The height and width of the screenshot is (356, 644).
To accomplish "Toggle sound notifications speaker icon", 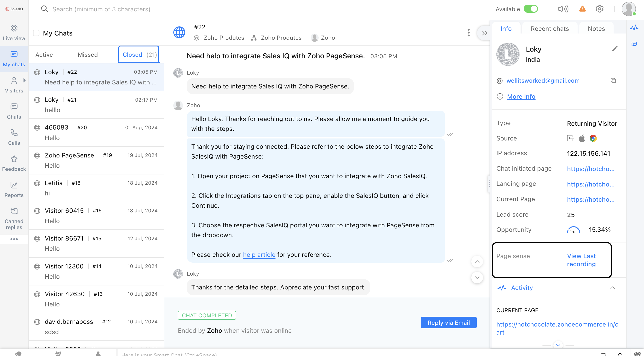I will pyautogui.click(x=563, y=9).
